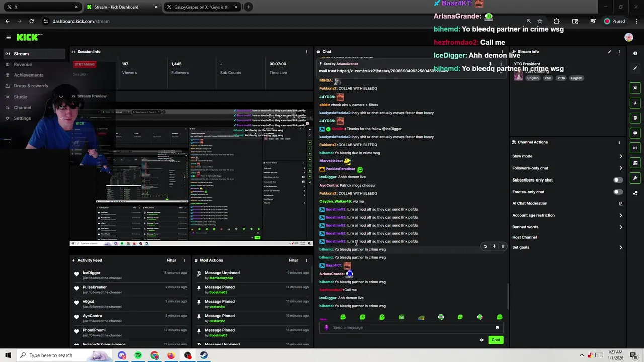The height and width of the screenshot is (362, 644).
Task: Click the three-dots cluster in right rail
Action: coord(635,193)
